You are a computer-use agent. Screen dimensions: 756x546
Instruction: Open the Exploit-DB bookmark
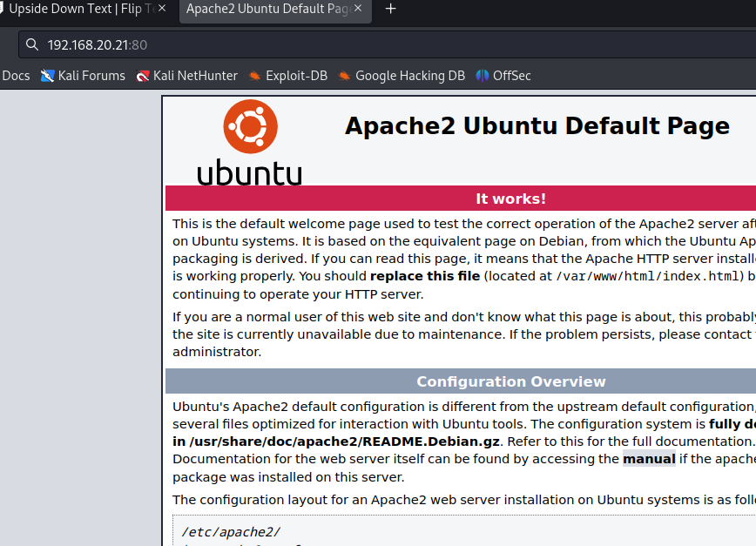tap(287, 76)
